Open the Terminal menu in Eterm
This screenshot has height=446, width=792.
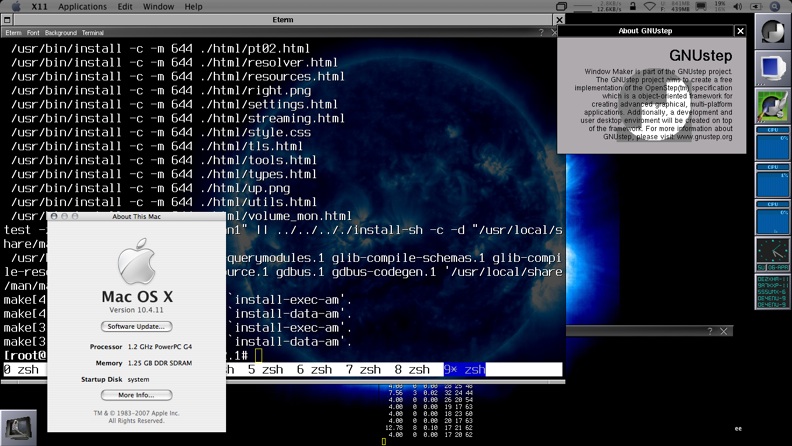click(x=93, y=33)
